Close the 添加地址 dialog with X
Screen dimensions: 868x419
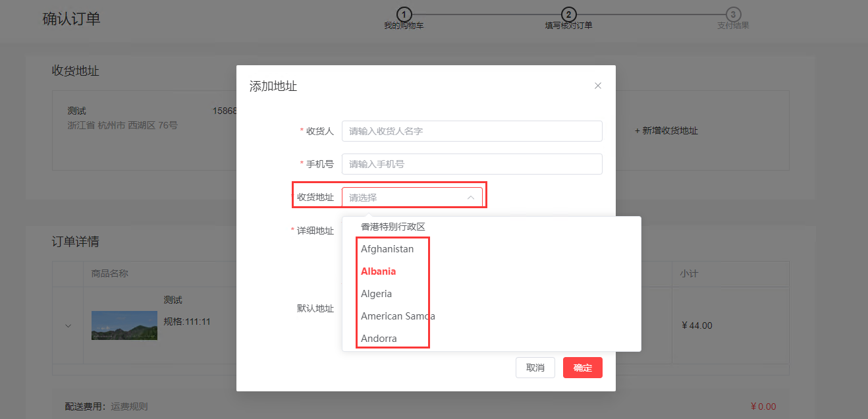(x=597, y=86)
